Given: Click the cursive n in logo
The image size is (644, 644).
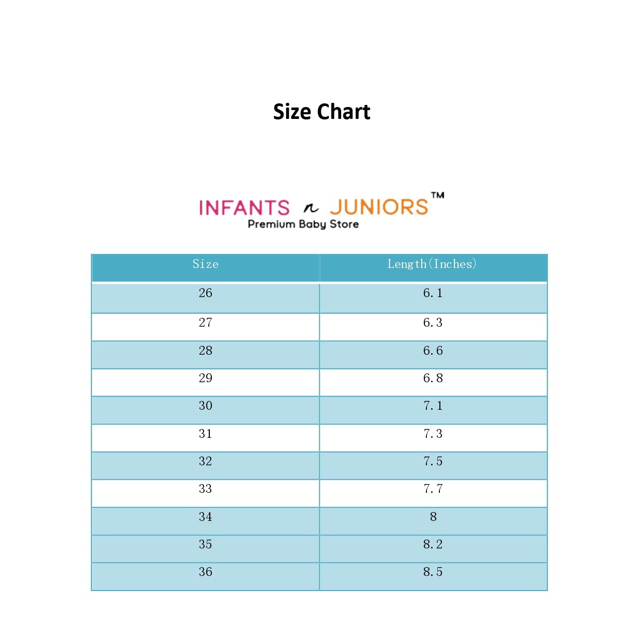Looking at the screenshot, I should coord(311,209).
